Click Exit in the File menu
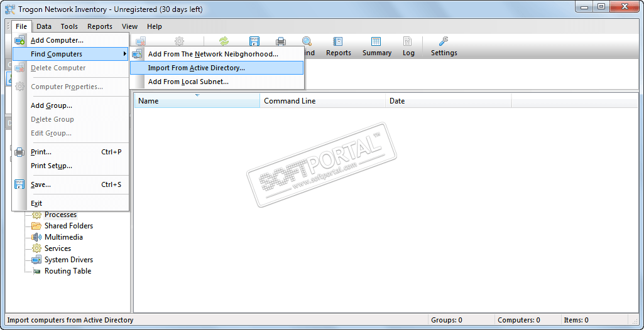Screen dimensions: 644x330 (70, 203)
